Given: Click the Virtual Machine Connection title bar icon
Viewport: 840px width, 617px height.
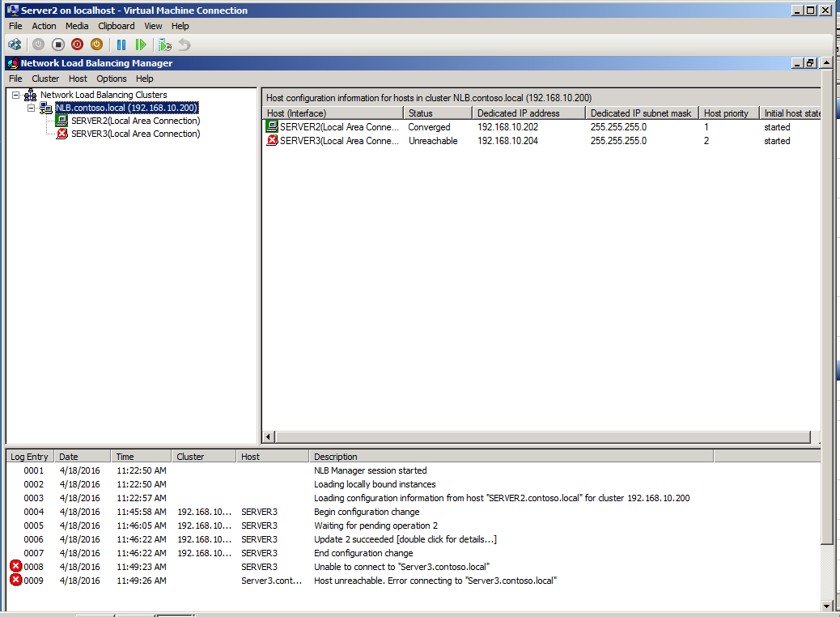Looking at the screenshot, I should 13,11.
